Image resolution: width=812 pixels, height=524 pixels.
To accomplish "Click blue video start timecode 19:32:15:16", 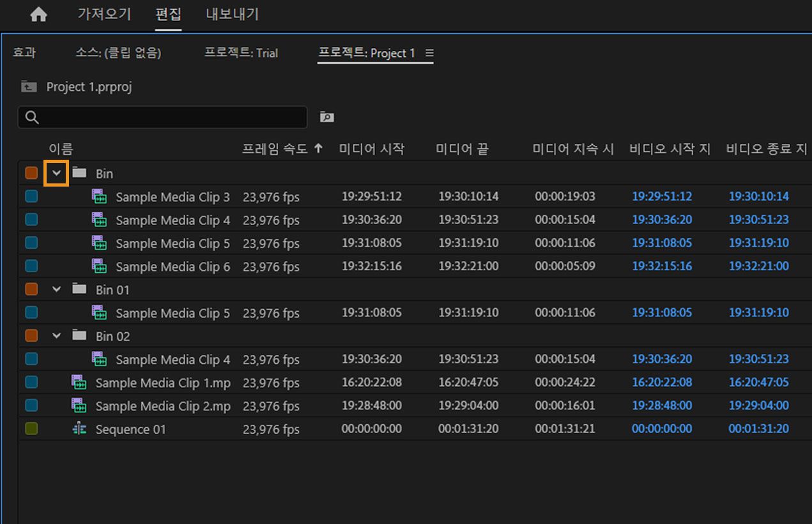I will (662, 266).
